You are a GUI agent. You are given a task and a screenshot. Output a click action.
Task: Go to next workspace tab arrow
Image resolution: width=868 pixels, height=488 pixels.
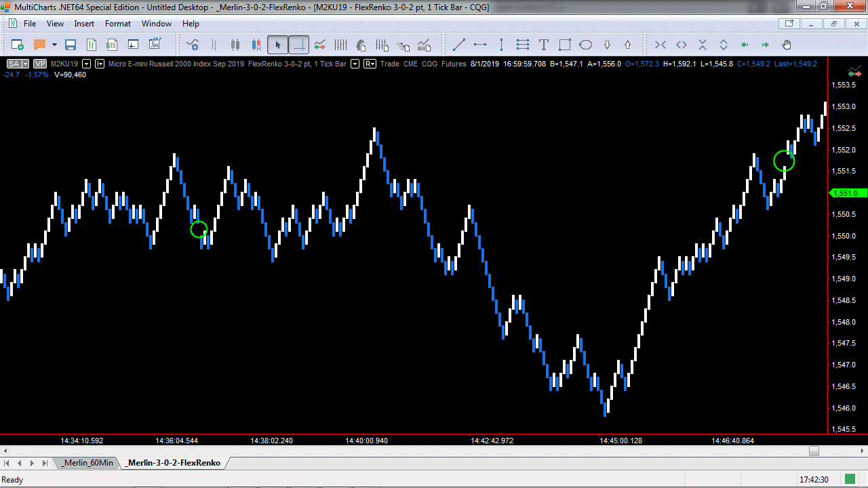tap(33, 463)
